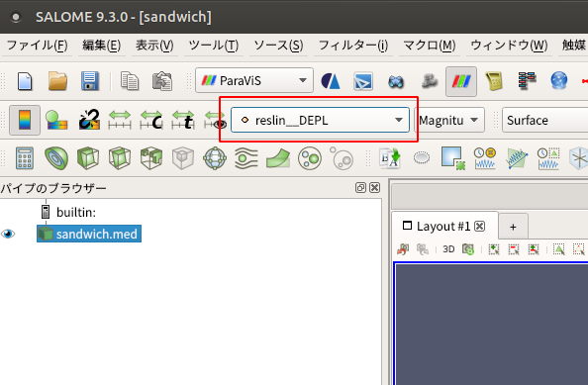The width and height of the screenshot is (588, 385).
Task: Open the ウィンドウ(W) menu
Action: tap(509, 46)
